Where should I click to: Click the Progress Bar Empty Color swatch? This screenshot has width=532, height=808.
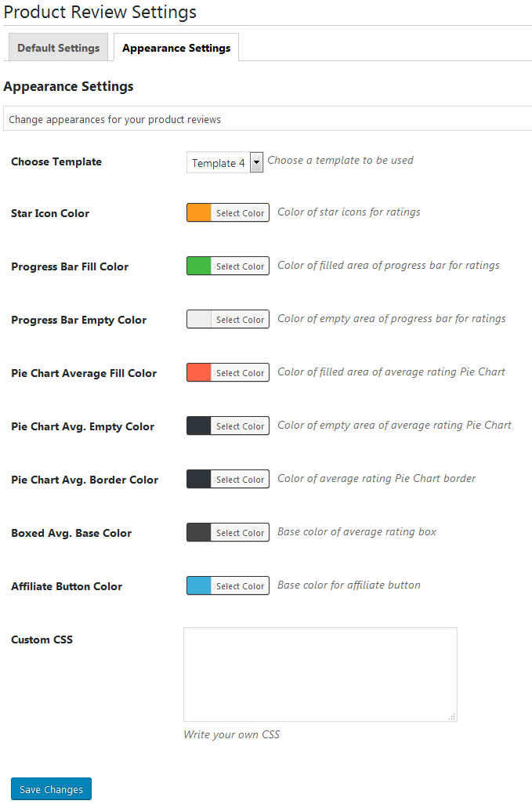(199, 319)
